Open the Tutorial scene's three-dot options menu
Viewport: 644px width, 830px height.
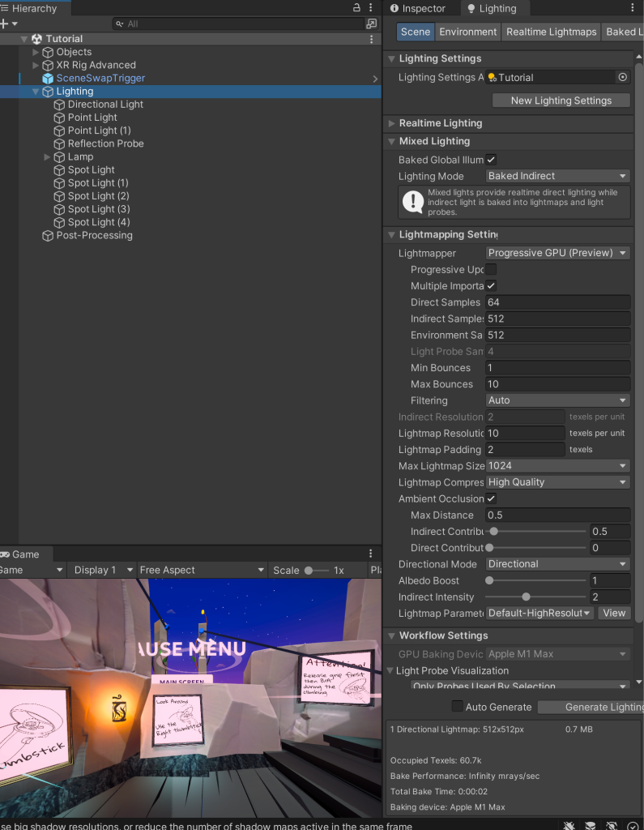pos(372,39)
